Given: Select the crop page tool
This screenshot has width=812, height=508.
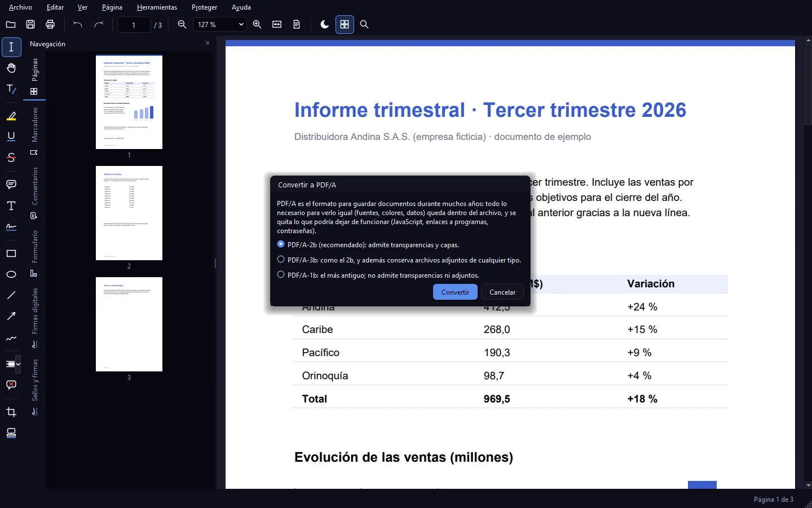Looking at the screenshot, I should [11, 412].
